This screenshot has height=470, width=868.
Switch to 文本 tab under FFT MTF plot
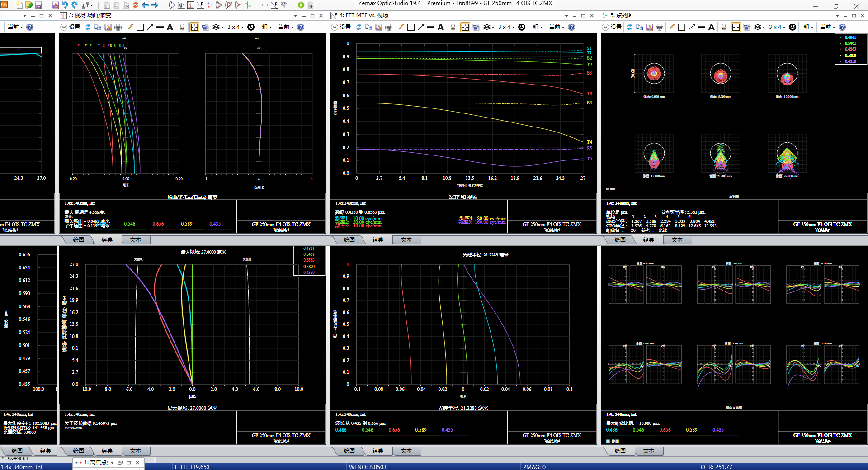tap(406, 240)
